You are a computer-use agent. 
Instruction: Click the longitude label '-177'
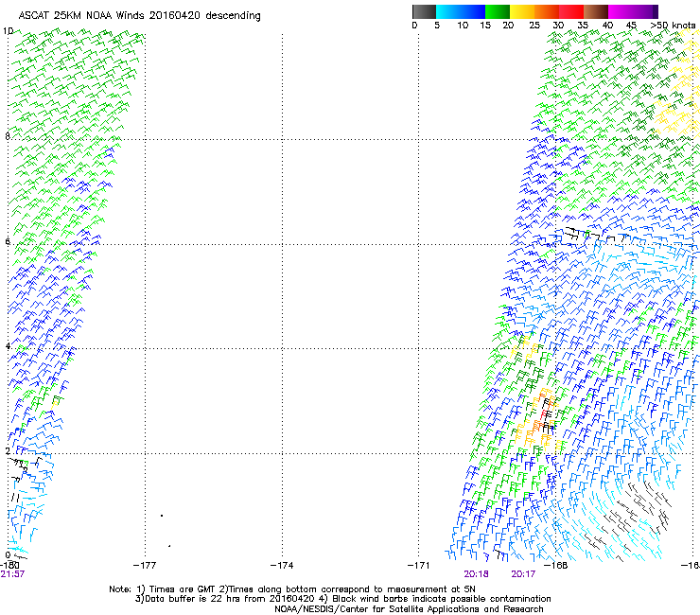(x=145, y=566)
